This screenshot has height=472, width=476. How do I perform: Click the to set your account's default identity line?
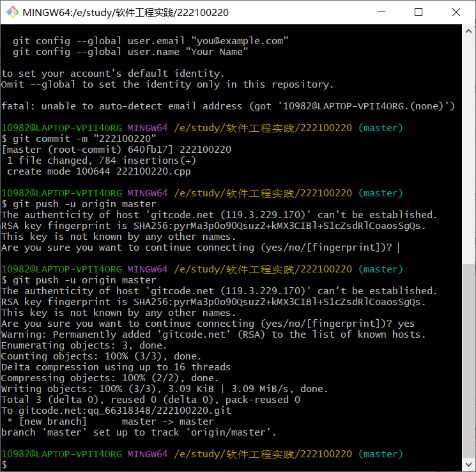click(x=113, y=74)
